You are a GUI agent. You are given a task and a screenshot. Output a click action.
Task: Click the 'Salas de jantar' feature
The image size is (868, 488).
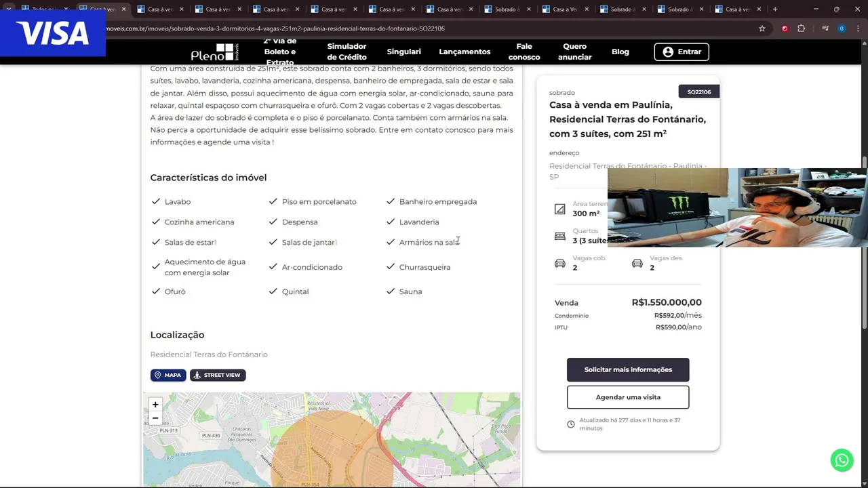pos(309,242)
